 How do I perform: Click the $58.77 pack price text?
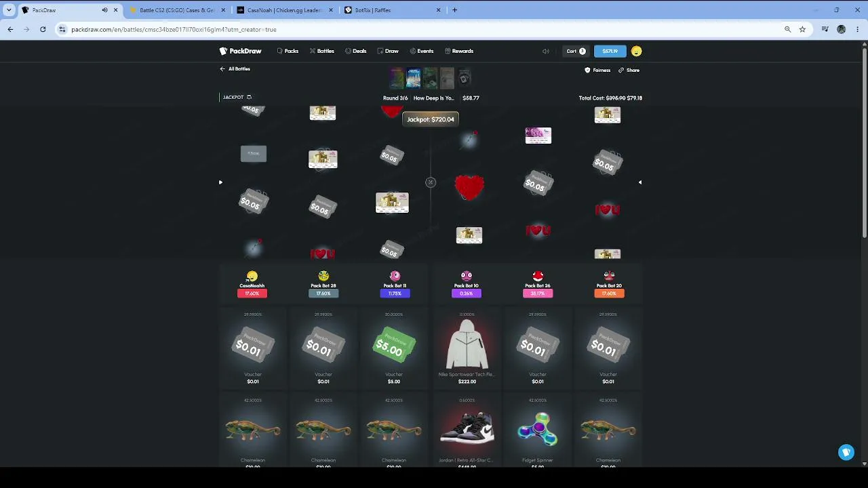point(471,98)
